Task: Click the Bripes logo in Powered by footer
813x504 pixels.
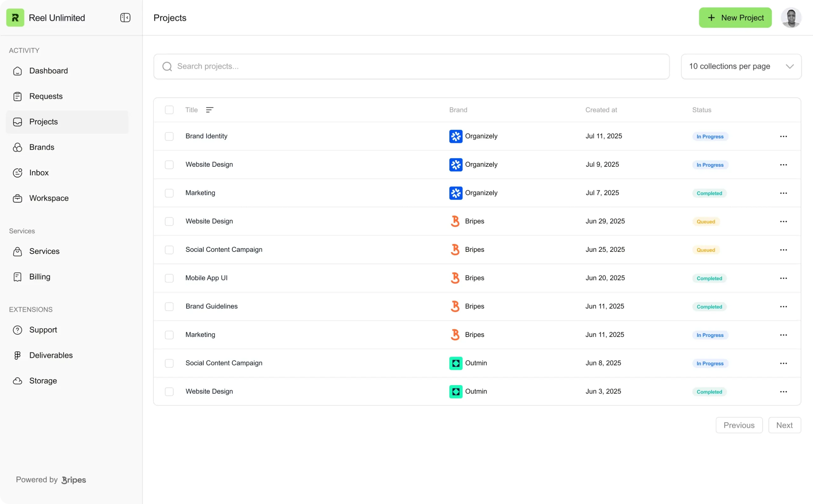Action: tap(74, 480)
